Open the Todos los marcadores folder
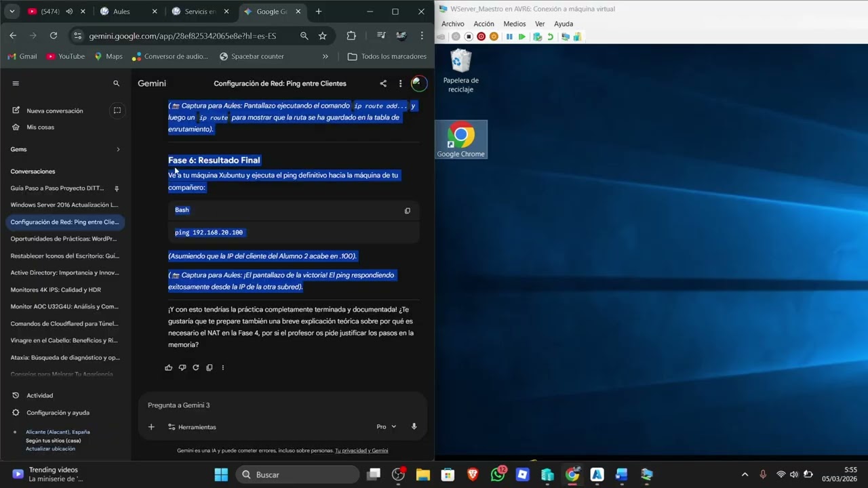 (x=387, y=56)
